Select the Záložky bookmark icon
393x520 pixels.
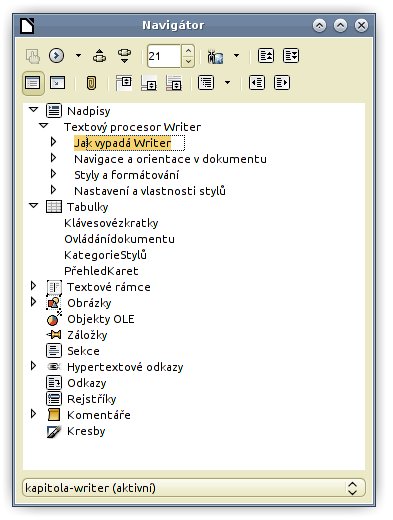tap(54, 334)
